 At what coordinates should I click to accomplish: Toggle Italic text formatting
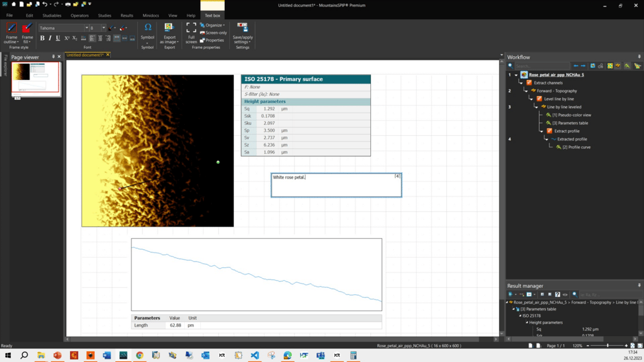coord(50,38)
